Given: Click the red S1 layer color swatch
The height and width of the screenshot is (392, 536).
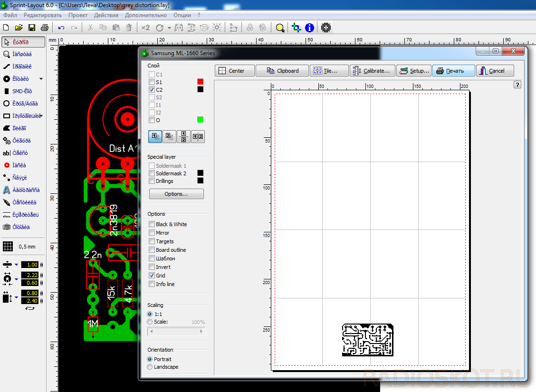Looking at the screenshot, I should [x=201, y=82].
